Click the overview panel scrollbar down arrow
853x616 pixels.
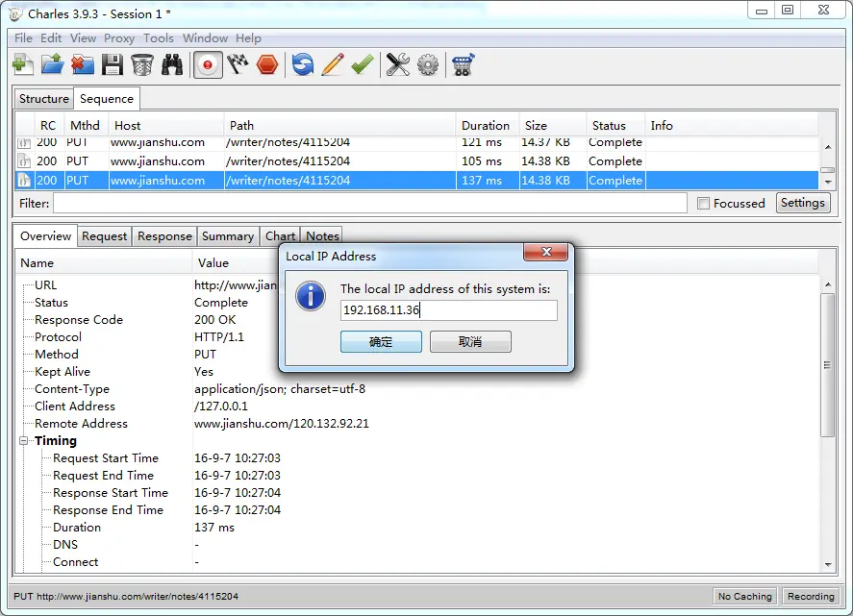(828, 565)
